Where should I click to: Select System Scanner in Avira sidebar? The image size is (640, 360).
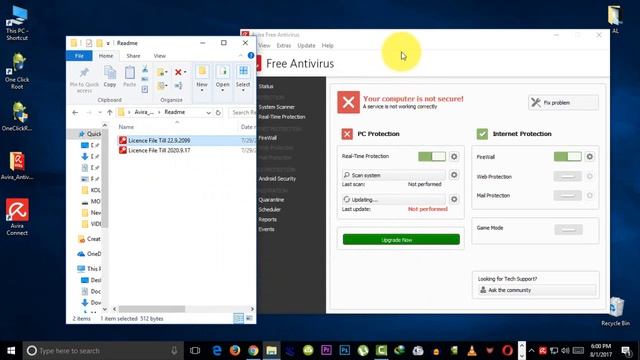coord(276,107)
